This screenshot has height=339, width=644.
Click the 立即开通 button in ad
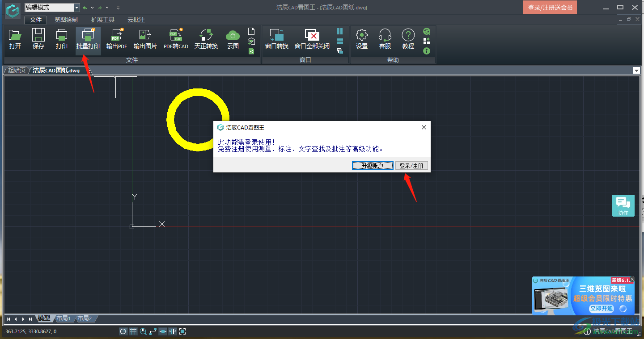(x=601, y=308)
